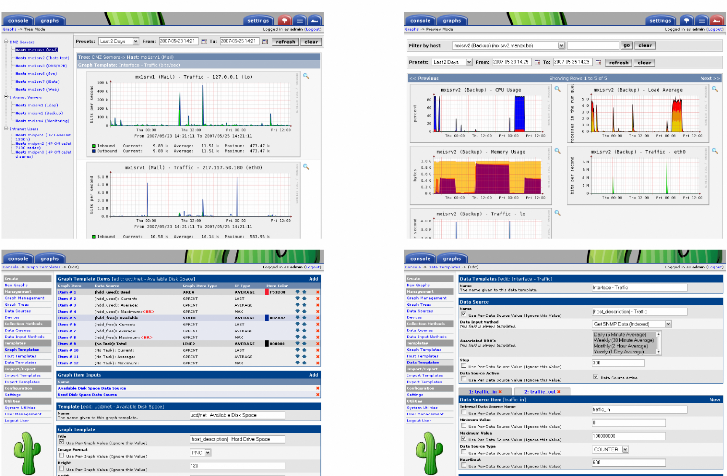This screenshot has width=727, height=476.
Task: Open settings tab in Preview Mode panel
Action: [660, 20]
